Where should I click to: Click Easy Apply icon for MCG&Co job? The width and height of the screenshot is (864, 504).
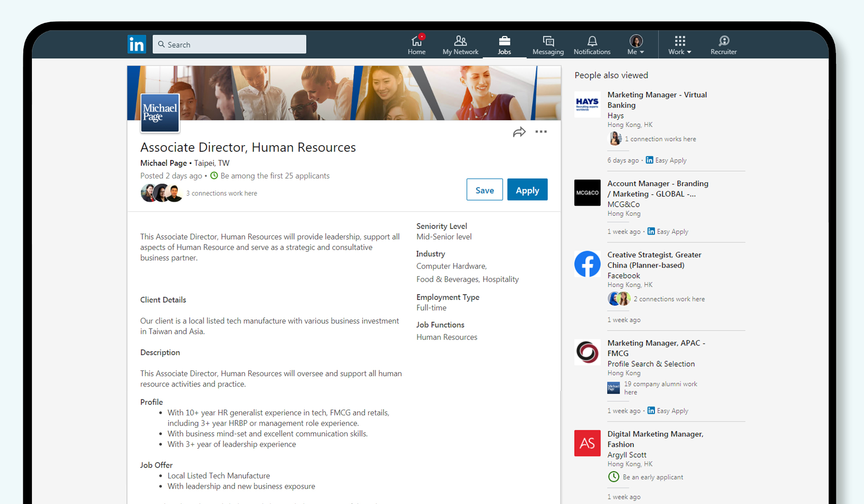651,231
